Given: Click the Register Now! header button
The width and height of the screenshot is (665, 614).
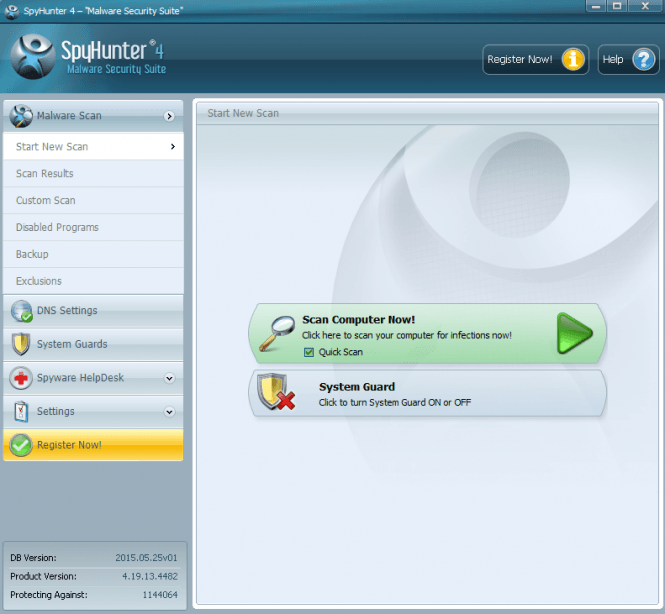Looking at the screenshot, I should (536, 59).
